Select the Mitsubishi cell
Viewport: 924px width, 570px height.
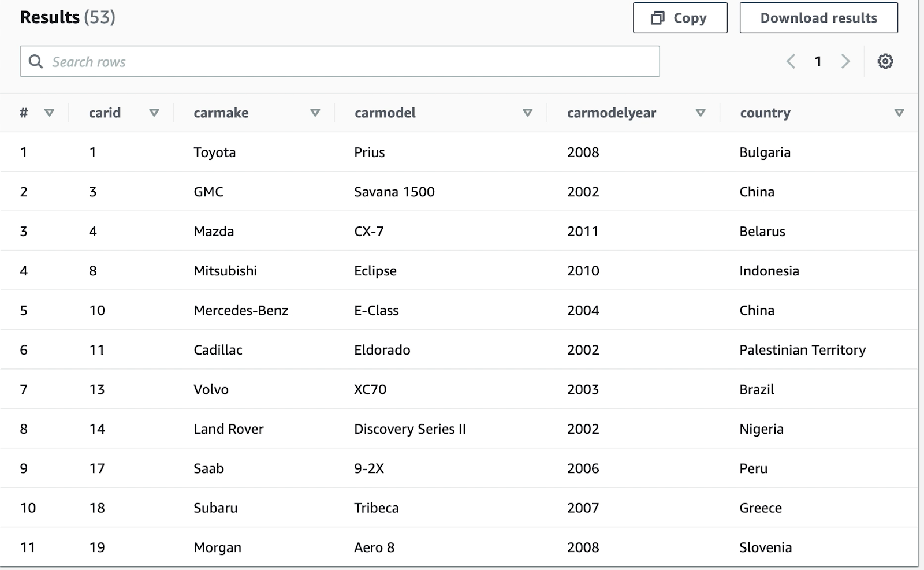click(225, 271)
